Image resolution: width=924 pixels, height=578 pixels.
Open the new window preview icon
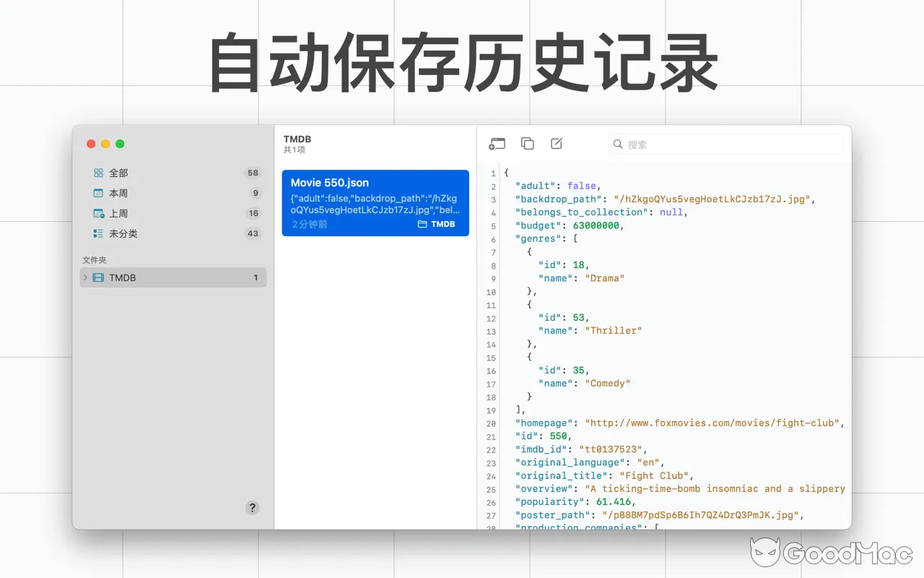coord(497,144)
